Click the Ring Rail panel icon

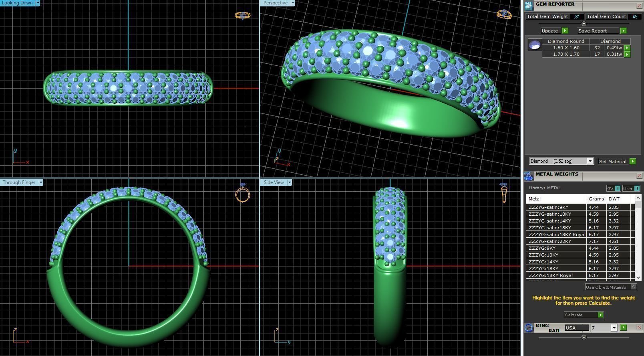[529, 328]
